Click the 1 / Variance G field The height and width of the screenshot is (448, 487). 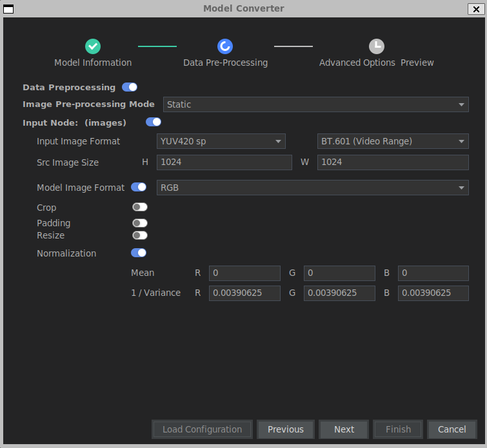[x=339, y=293]
